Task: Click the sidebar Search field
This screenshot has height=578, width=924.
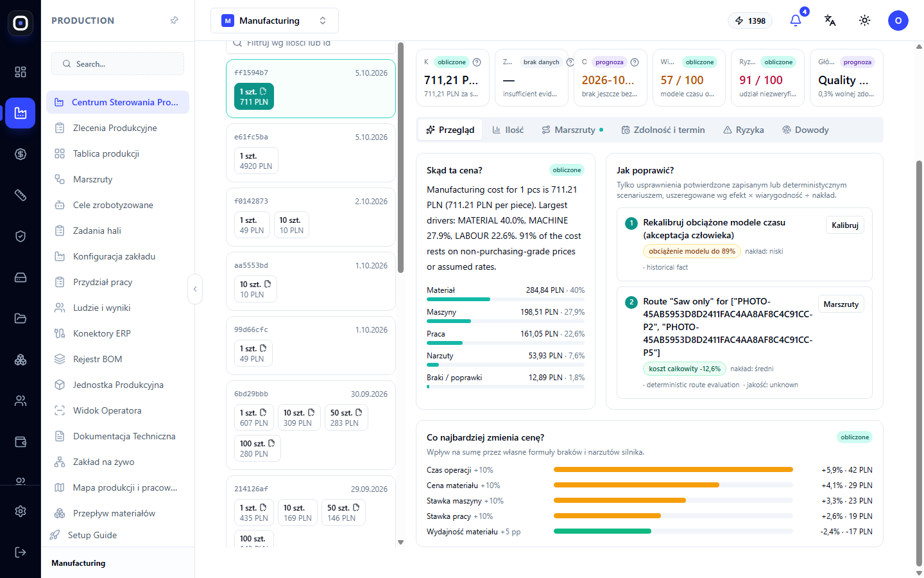Action: click(x=118, y=64)
